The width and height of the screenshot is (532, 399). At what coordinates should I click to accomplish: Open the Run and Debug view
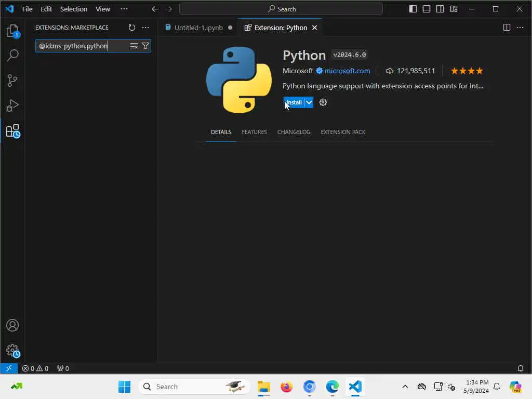click(12, 105)
